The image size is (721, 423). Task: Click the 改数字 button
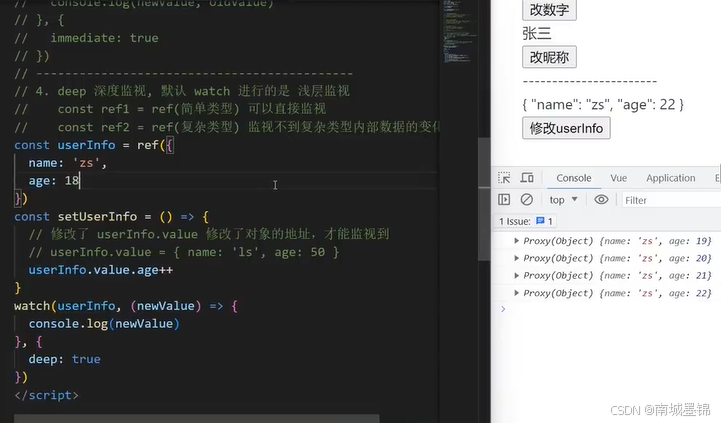[x=549, y=10]
